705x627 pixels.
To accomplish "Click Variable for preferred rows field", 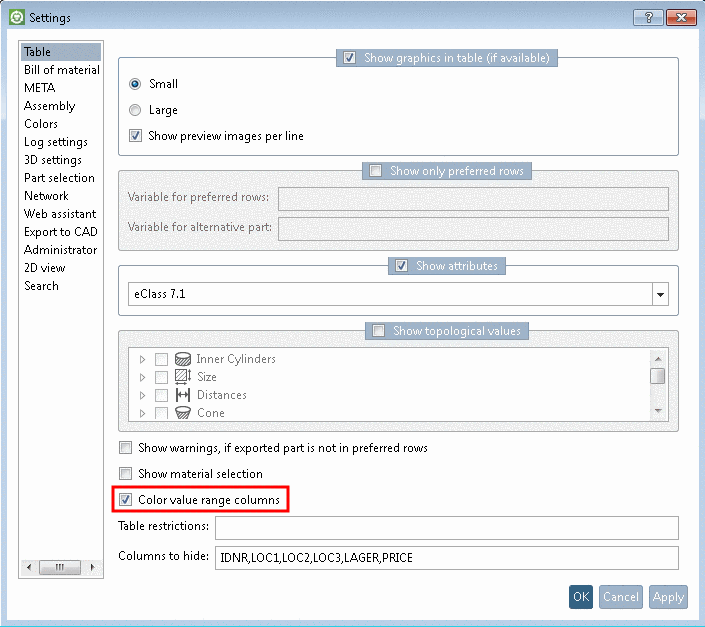I will 473,199.
